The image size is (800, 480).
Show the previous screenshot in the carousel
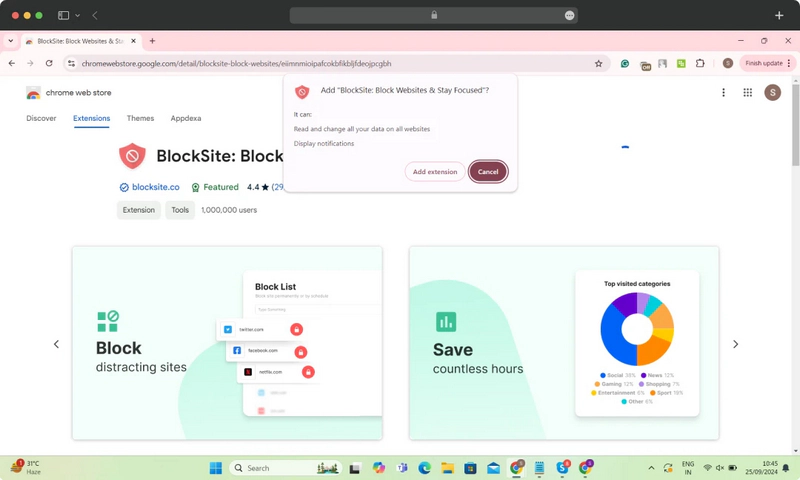56,344
